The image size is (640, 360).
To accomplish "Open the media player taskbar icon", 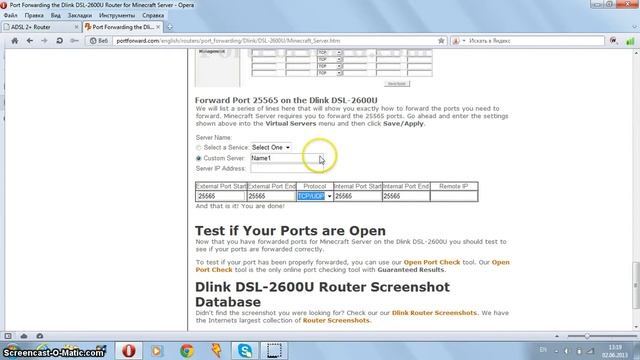I will click(157, 351).
